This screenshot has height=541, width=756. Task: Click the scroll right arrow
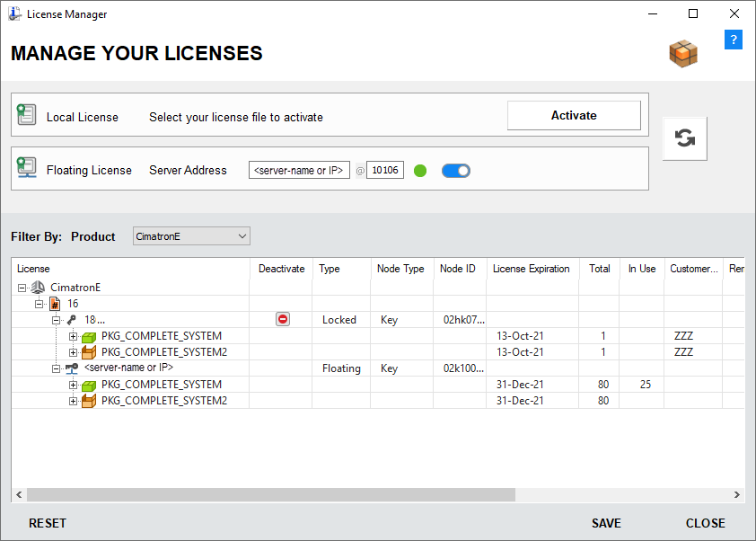(737, 494)
